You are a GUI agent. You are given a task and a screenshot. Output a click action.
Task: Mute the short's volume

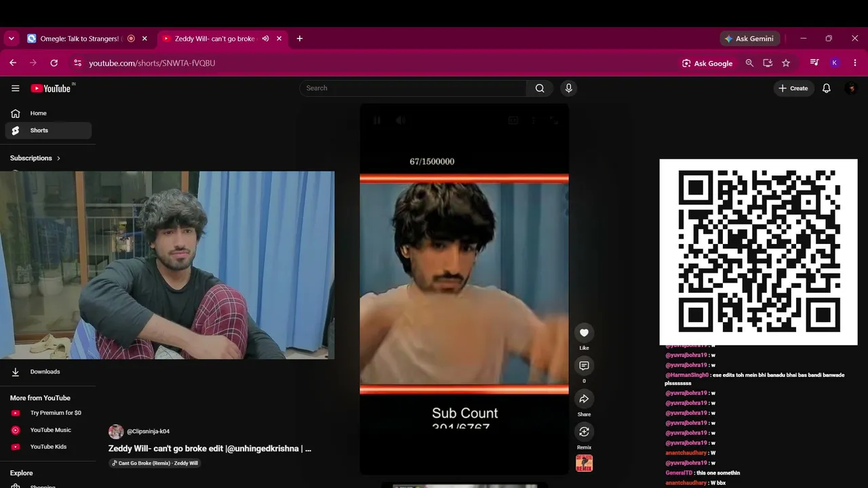[401, 121]
